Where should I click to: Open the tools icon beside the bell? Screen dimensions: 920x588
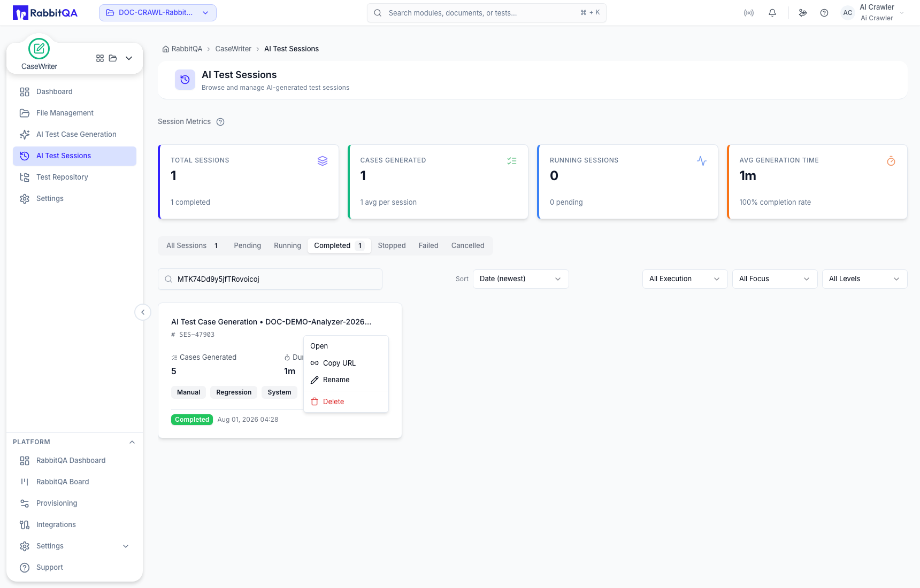803,13
